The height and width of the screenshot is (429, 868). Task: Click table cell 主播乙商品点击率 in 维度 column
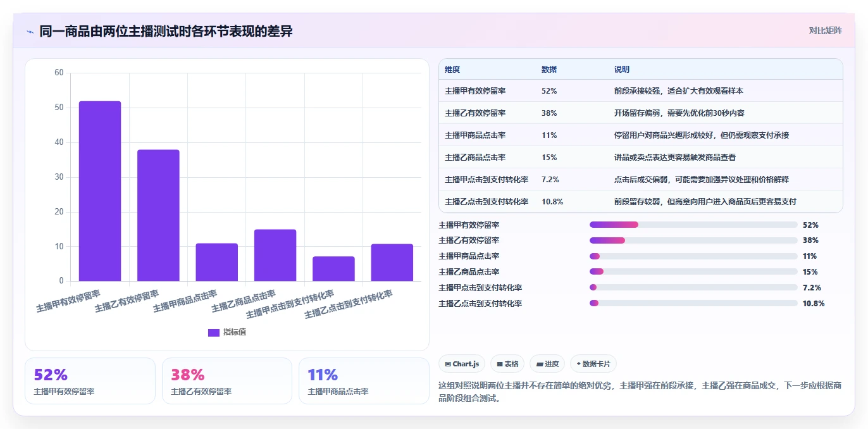(x=475, y=158)
